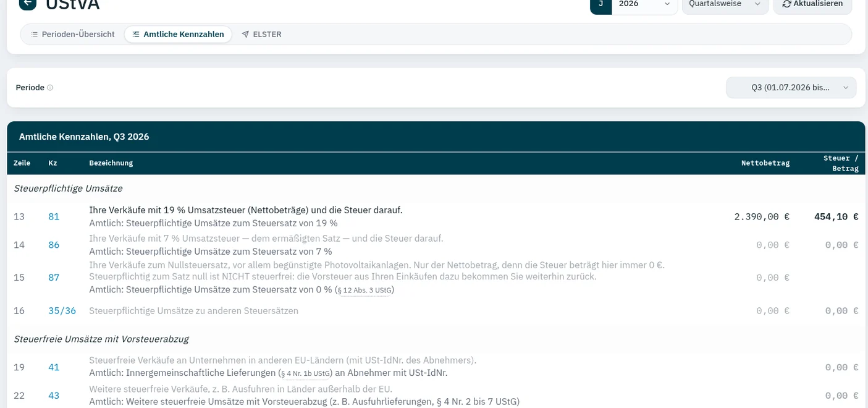Go back using the arrow button beside UStVA
This screenshot has height=408, width=868.
(x=27, y=3)
